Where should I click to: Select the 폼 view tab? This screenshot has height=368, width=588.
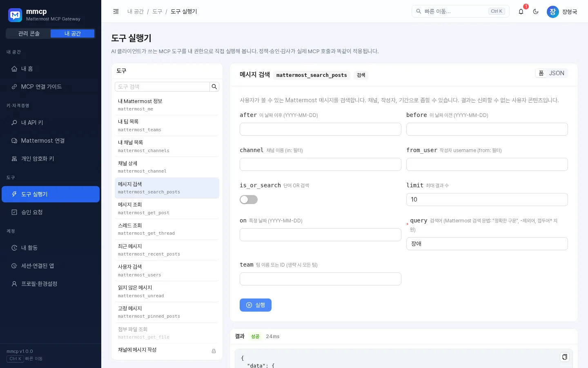[x=541, y=73]
